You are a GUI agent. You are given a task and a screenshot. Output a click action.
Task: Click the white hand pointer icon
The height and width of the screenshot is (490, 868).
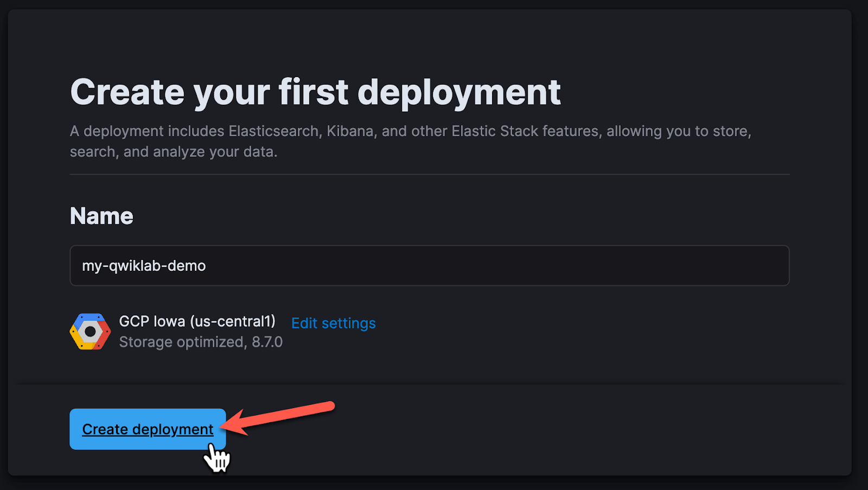[x=217, y=457]
